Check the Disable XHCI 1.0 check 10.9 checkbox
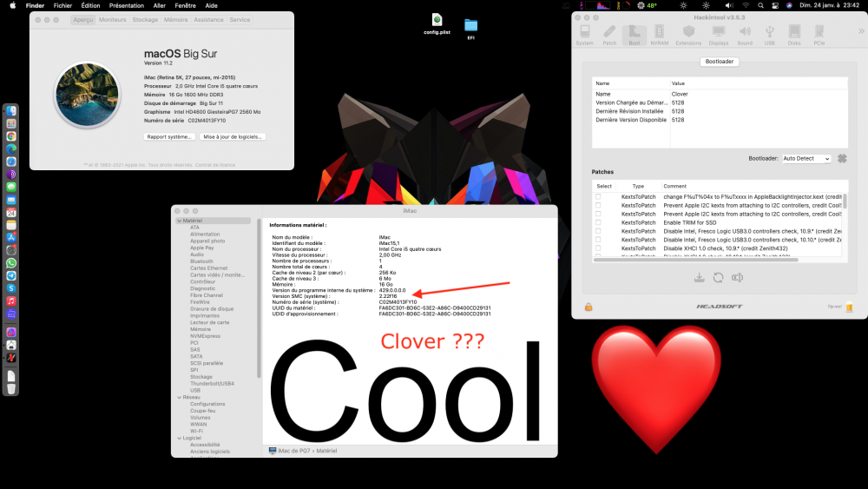868x489 pixels. tap(598, 248)
